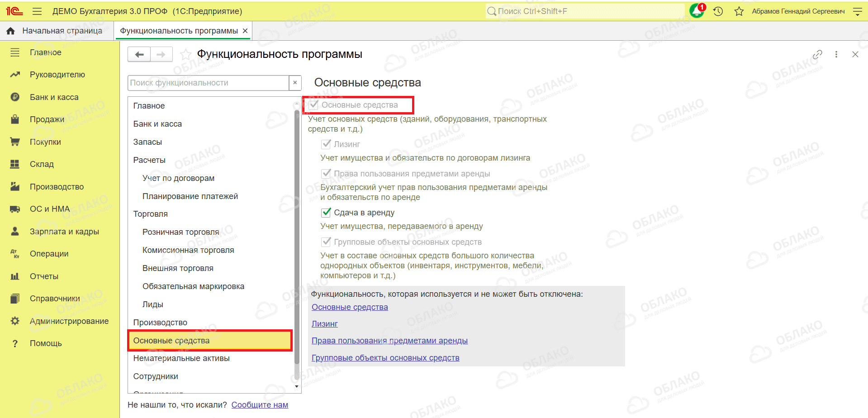Click the home icon on Начальная страница
This screenshot has height=418, width=868.
[10, 31]
